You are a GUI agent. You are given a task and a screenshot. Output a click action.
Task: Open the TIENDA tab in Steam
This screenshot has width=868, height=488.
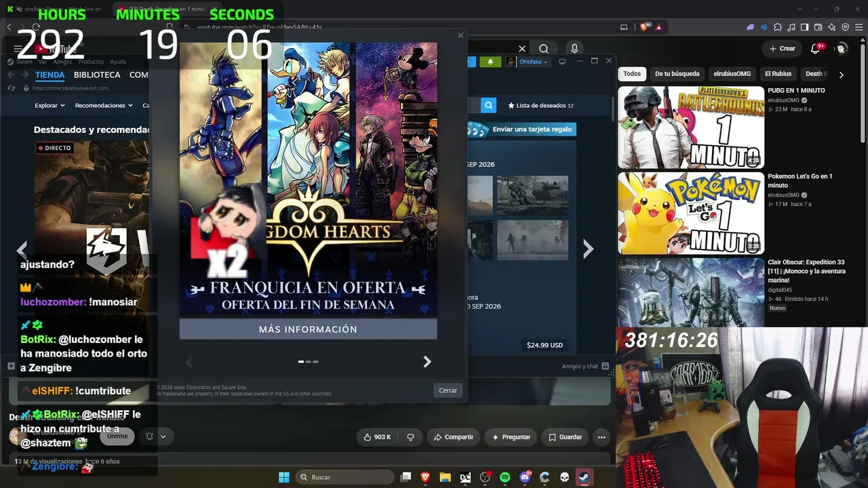(x=50, y=75)
